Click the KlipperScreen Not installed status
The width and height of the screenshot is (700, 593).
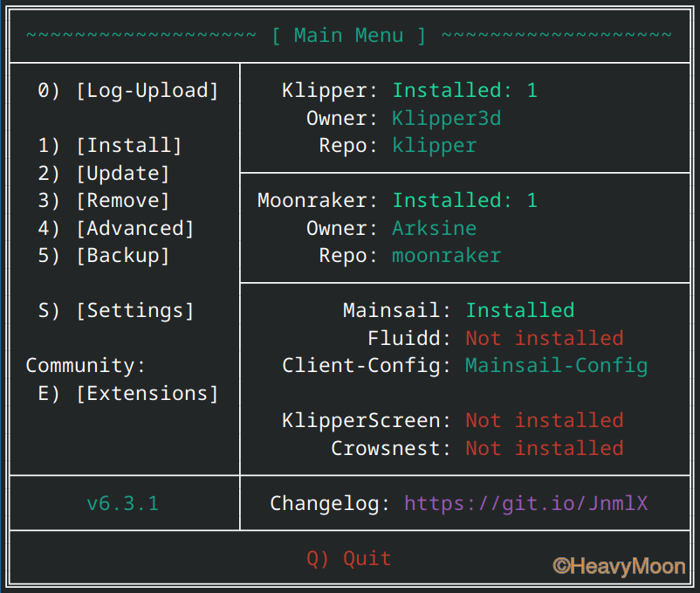(x=545, y=421)
